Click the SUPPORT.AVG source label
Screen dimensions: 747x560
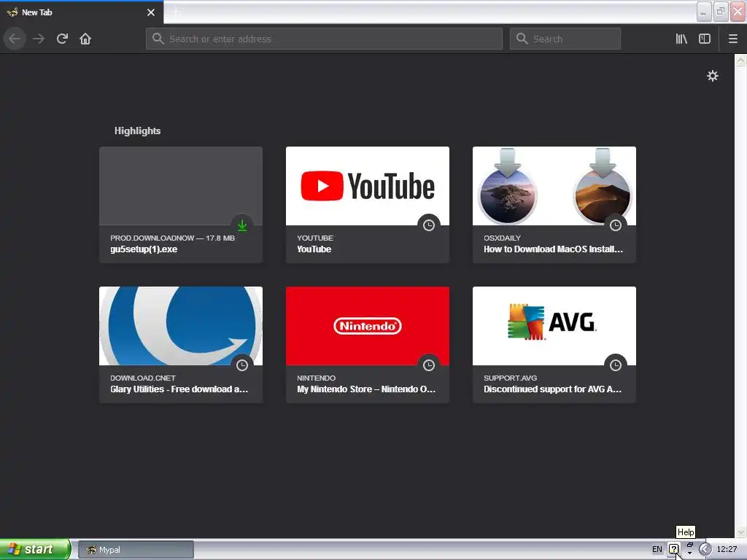coord(510,378)
